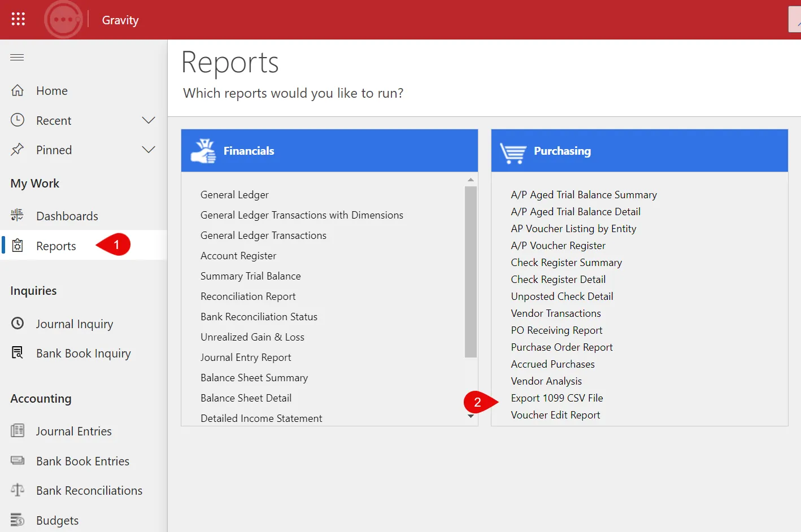Collapse the sidebar via hamburger icon

[x=18, y=57]
